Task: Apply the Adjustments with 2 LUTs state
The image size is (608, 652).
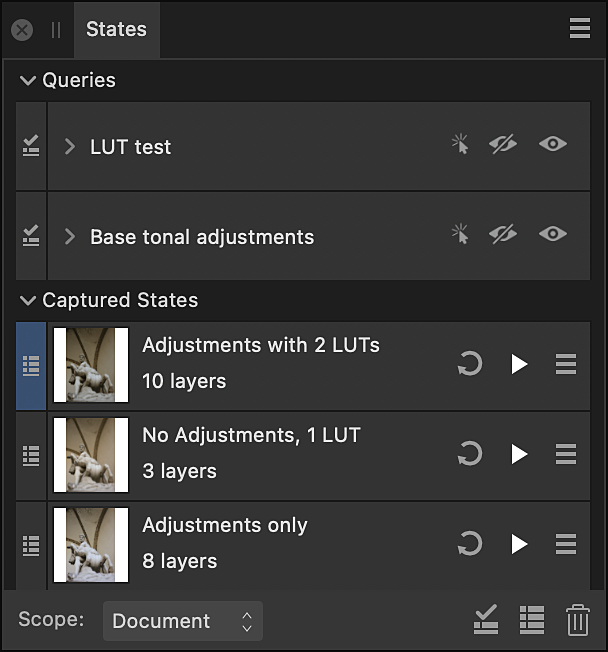Action: click(x=519, y=365)
